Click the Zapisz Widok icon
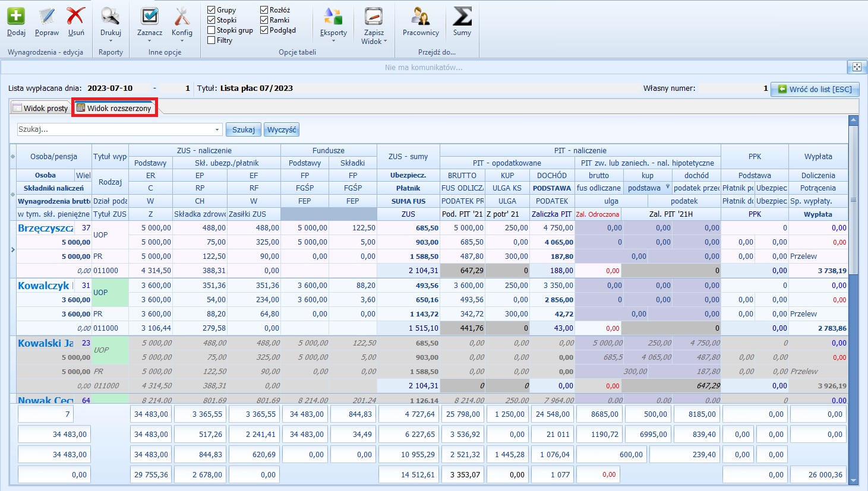The image size is (868, 491). [x=374, y=17]
